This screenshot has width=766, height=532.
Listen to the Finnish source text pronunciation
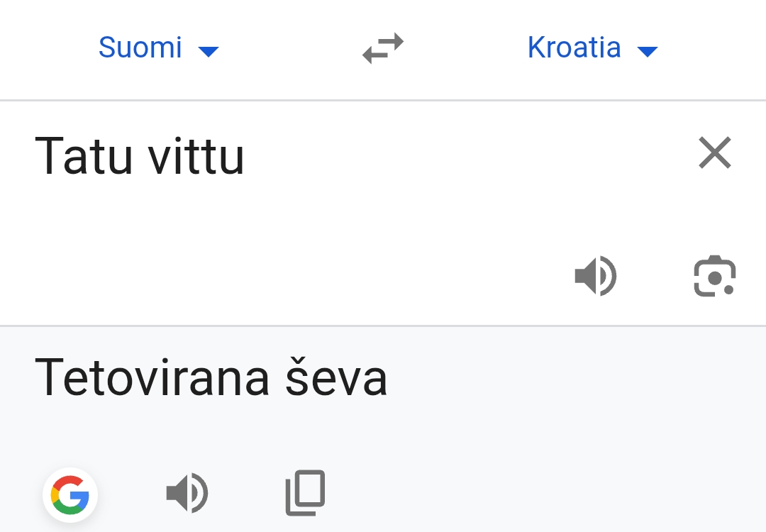(x=596, y=276)
